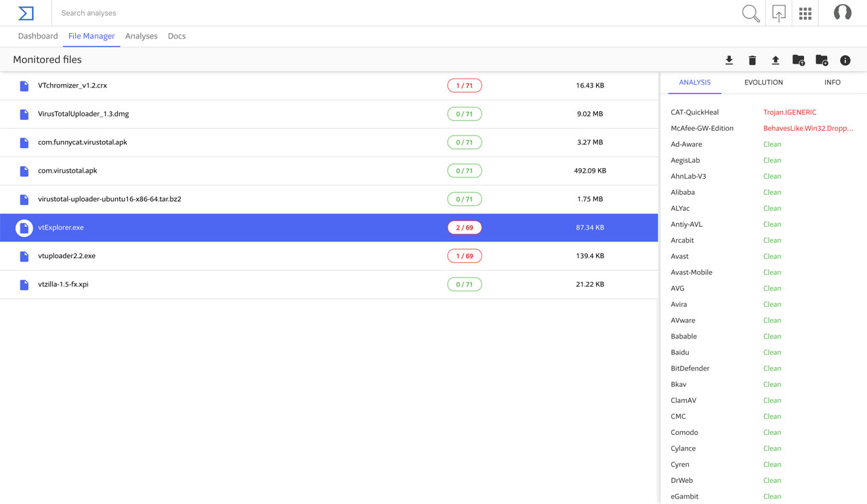
Task: Click 0 / 71 badge for vtzilla-1.5-fx.xpi
Action: tap(465, 285)
